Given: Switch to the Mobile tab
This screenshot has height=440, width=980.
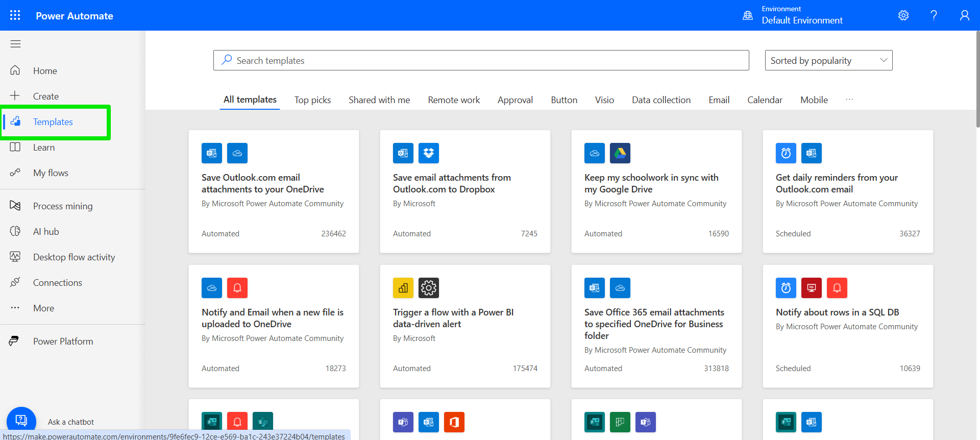Looking at the screenshot, I should 814,100.
